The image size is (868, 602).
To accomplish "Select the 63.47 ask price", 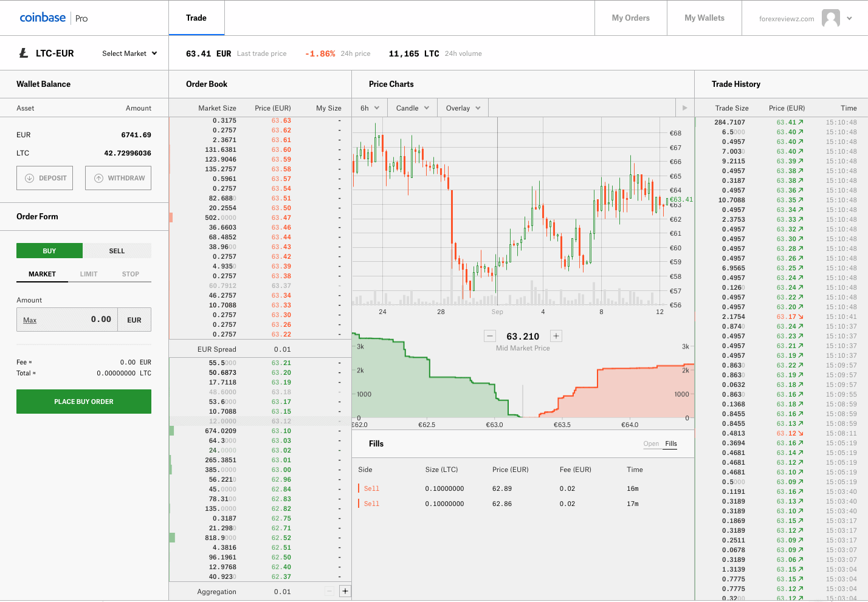I will [281, 217].
